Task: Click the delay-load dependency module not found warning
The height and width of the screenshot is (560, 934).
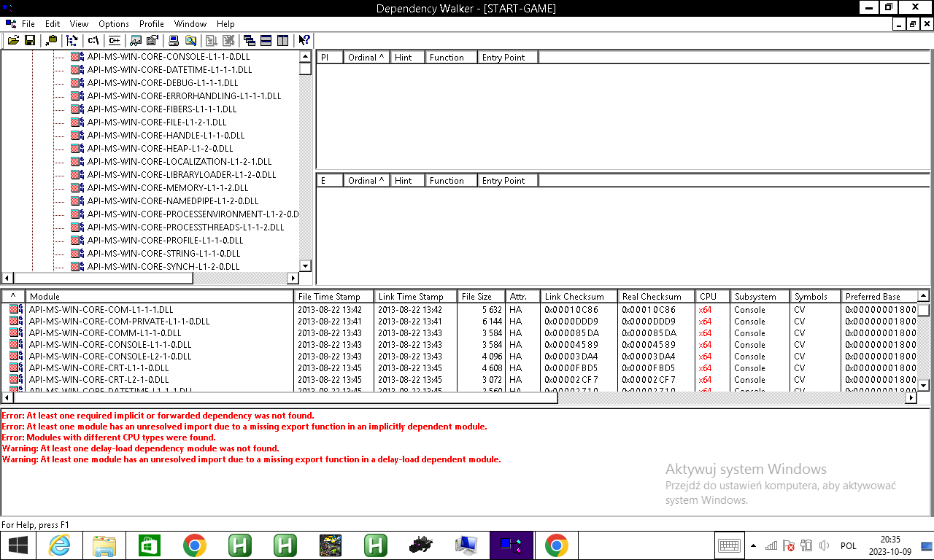Action: [141, 448]
